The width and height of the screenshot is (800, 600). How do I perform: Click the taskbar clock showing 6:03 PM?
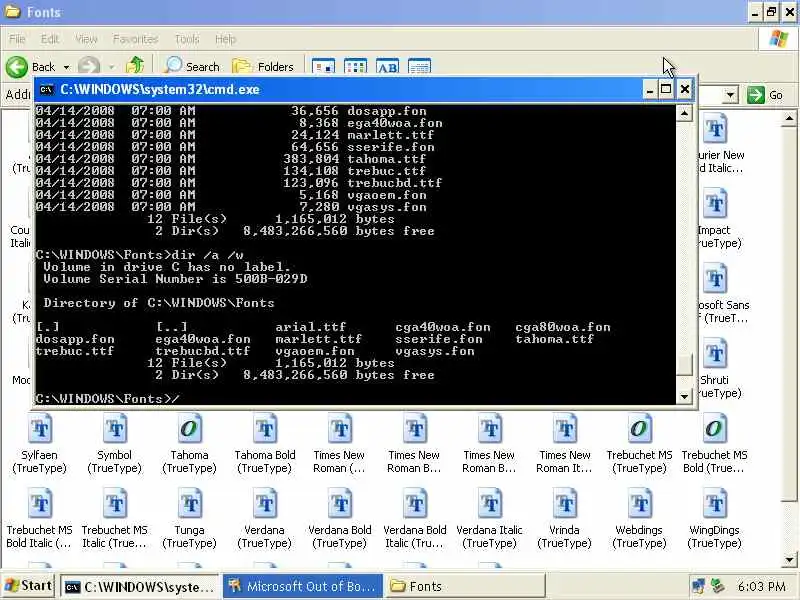click(762, 587)
